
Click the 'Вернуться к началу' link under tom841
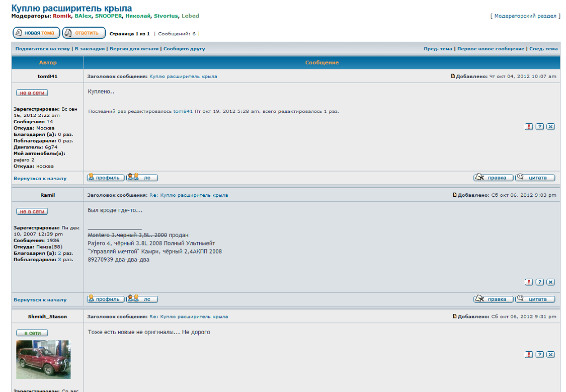coord(40,178)
